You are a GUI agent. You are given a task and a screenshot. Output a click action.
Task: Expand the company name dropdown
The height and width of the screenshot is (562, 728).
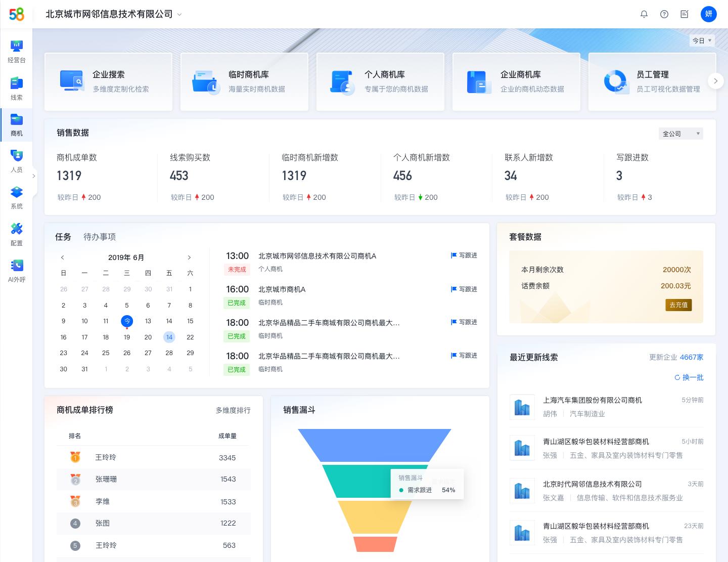click(x=179, y=15)
